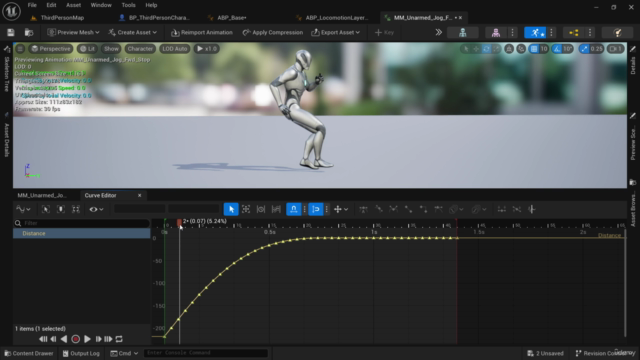Open the Cmd console type dropdown

(x=124, y=353)
